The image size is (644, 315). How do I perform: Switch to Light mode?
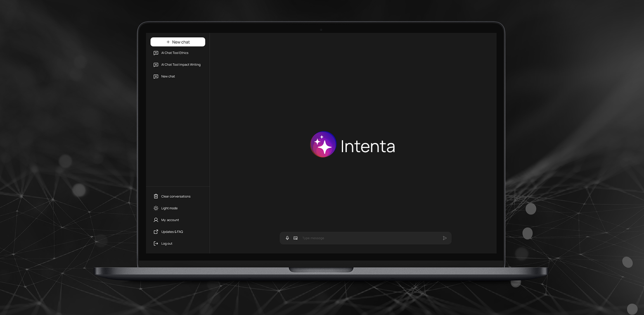[169, 208]
